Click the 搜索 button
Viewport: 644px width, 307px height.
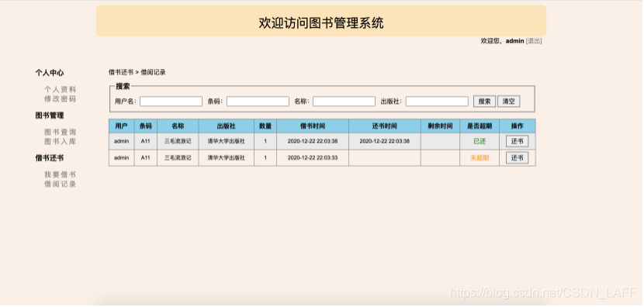pyautogui.click(x=485, y=102)
